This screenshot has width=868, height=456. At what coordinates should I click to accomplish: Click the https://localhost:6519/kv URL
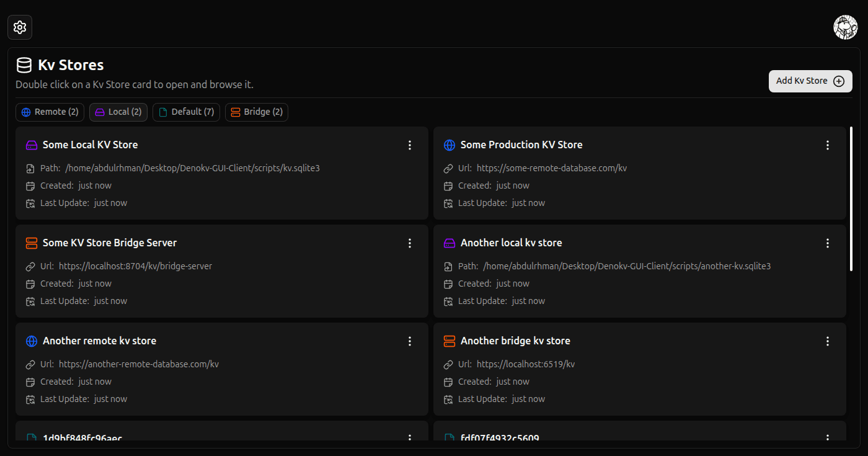(526, 364)
